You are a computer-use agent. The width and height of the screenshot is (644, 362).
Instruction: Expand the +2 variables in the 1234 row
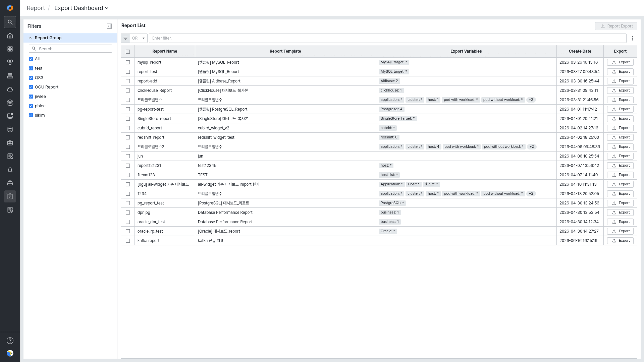(x=531, y=194)
